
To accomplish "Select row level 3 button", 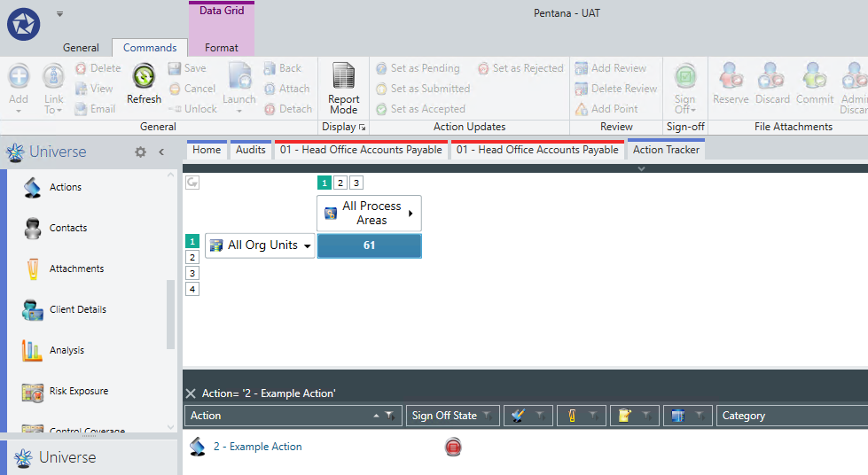I will [192, 273].
